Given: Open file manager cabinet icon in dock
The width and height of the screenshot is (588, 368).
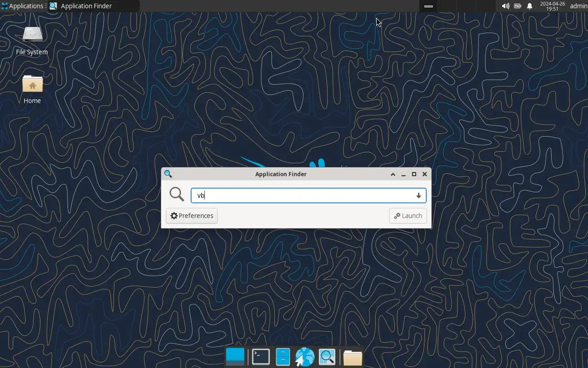Looking at the screenshot, I should [x=283, y=356].
